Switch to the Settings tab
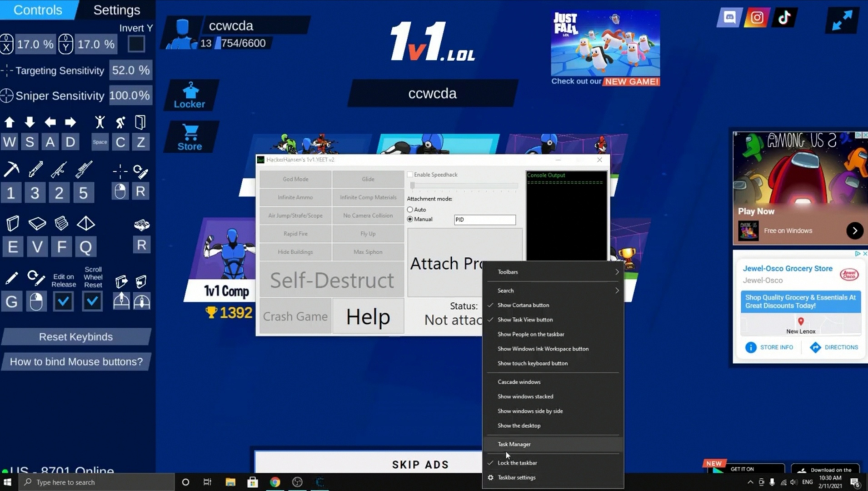The image size is (868, 491). click(117, 10)
